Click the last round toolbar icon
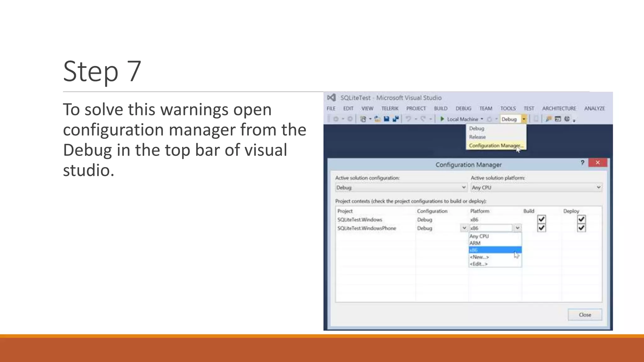 click(x=567, y=119)
